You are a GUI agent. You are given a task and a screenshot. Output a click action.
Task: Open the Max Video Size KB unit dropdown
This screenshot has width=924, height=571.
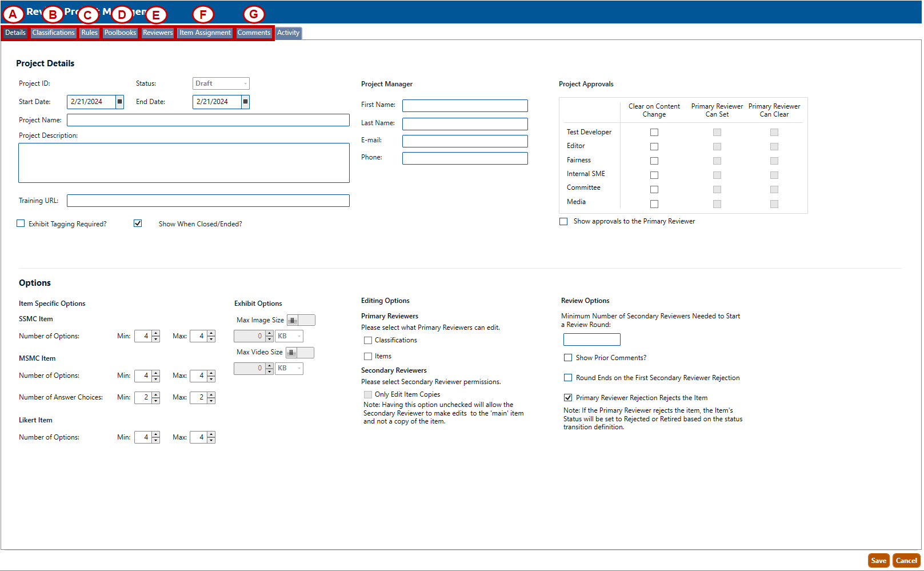point(289,369)
